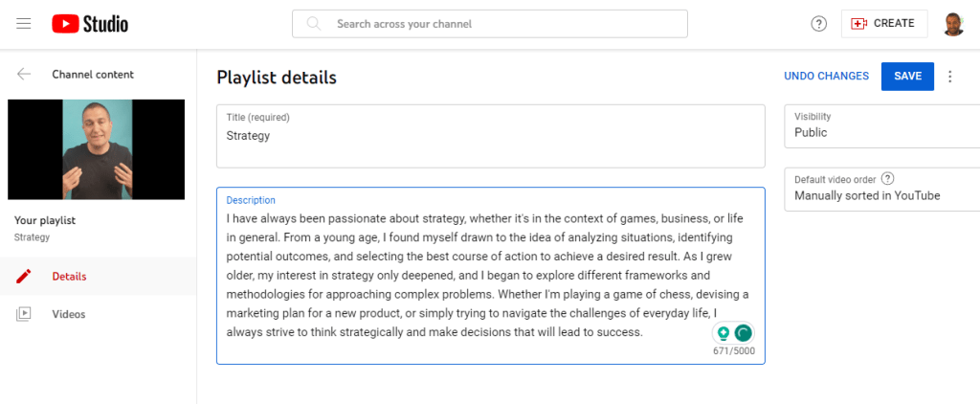980x404 pixels.
Task: Click into the Description text area
Action: point(491,276)
